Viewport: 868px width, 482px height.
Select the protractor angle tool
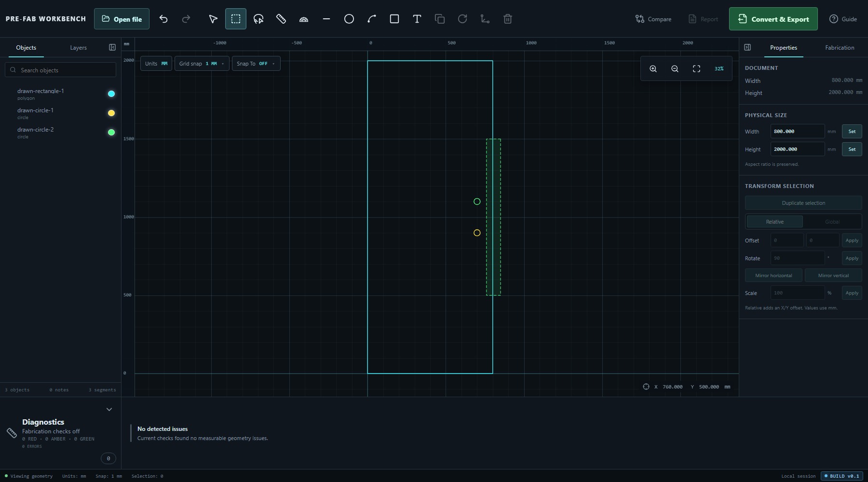[304, 19]
